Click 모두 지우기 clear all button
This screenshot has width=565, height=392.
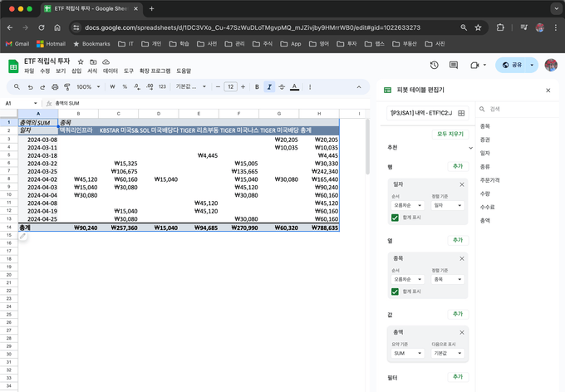pos(450,134)
